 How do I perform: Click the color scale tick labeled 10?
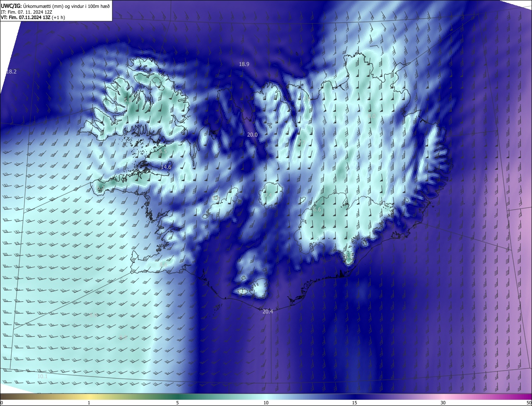point(266,403)
